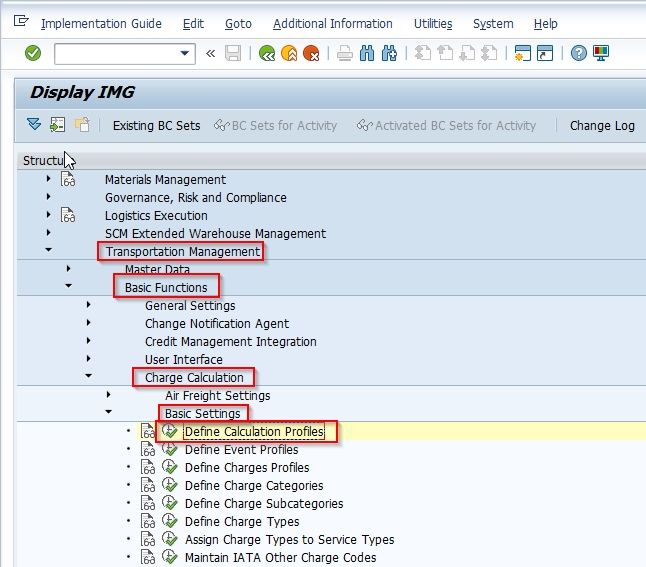
Task: Click Activated BC Sets for Activity button
Action: tap(446, 126)
